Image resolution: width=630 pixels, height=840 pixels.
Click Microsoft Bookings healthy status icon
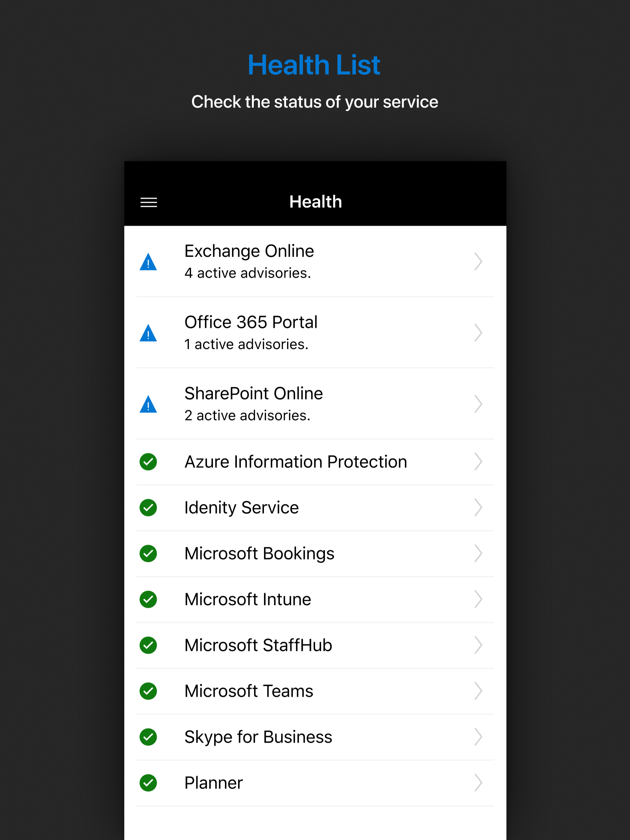pyautogui.click(x=148, y=554)
